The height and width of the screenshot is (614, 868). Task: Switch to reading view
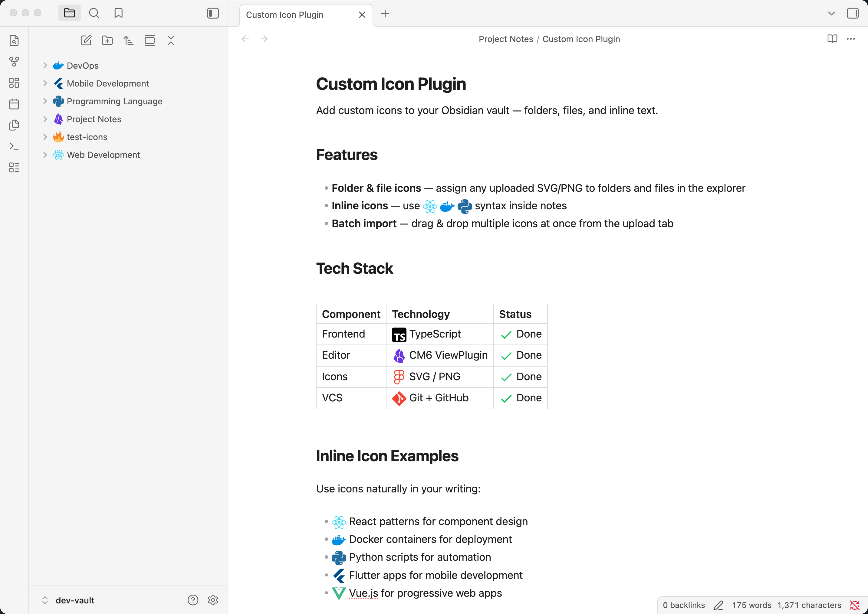click(832, 39)
